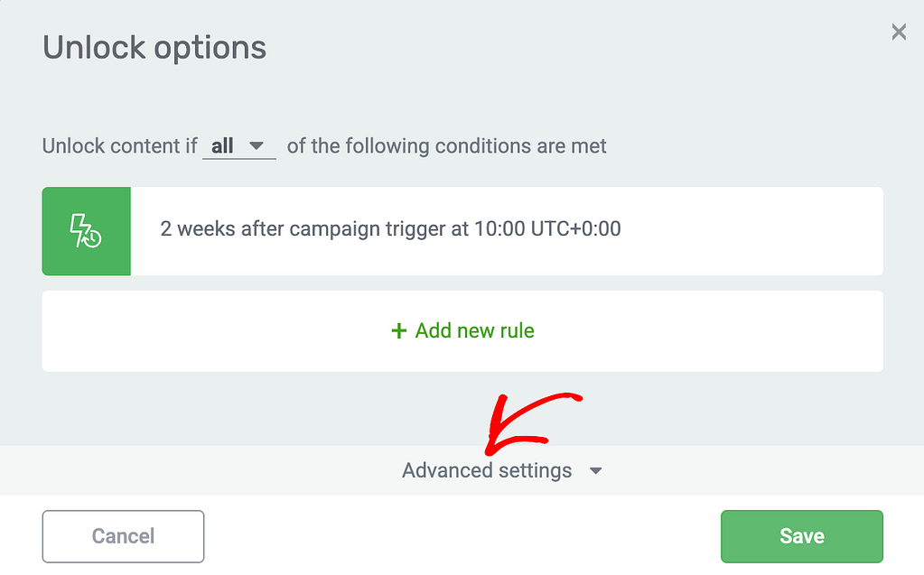Image resolution: width=924 pixels, height=575 pixels.
Task: Click the "of the following conditions are met" text
Action: click(x=447, y=146)
